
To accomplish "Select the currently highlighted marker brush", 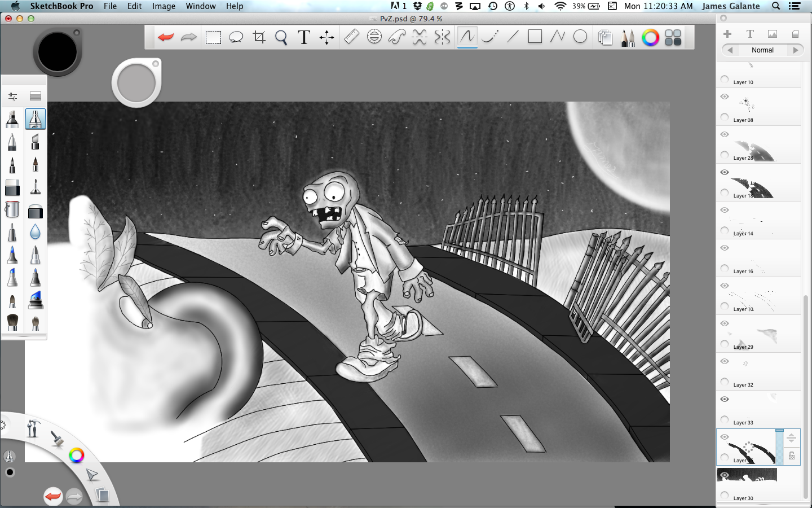I will point(35,119).
